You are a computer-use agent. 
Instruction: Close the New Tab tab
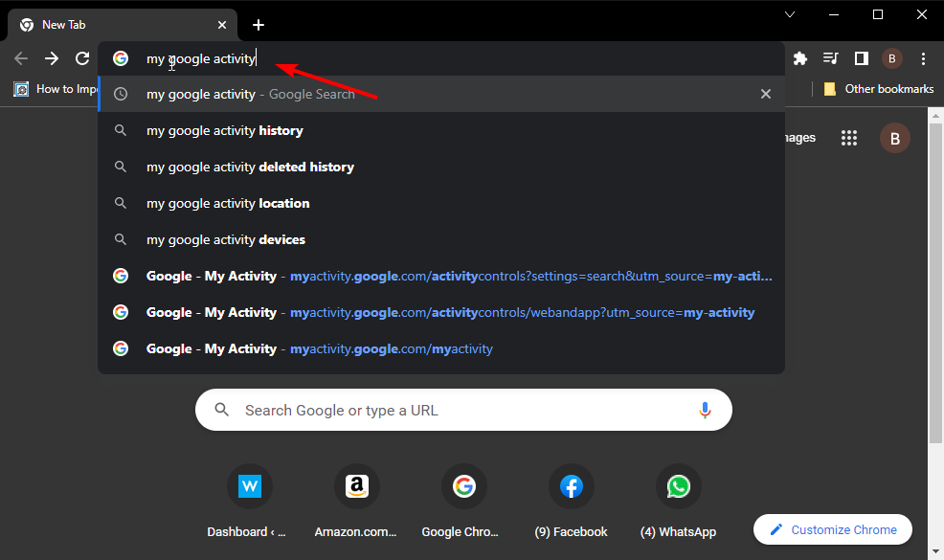click(222, 25)
